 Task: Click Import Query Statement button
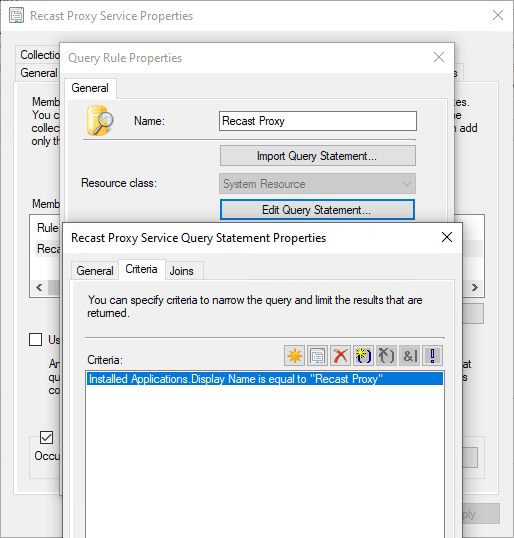(x=317, y=156)
